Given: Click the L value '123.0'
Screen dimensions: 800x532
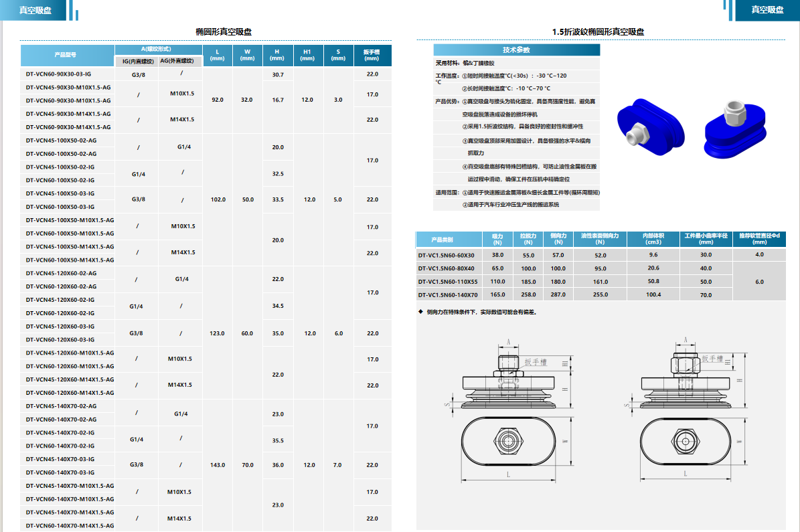Looking at the screenshot, I should coord(218,333).
